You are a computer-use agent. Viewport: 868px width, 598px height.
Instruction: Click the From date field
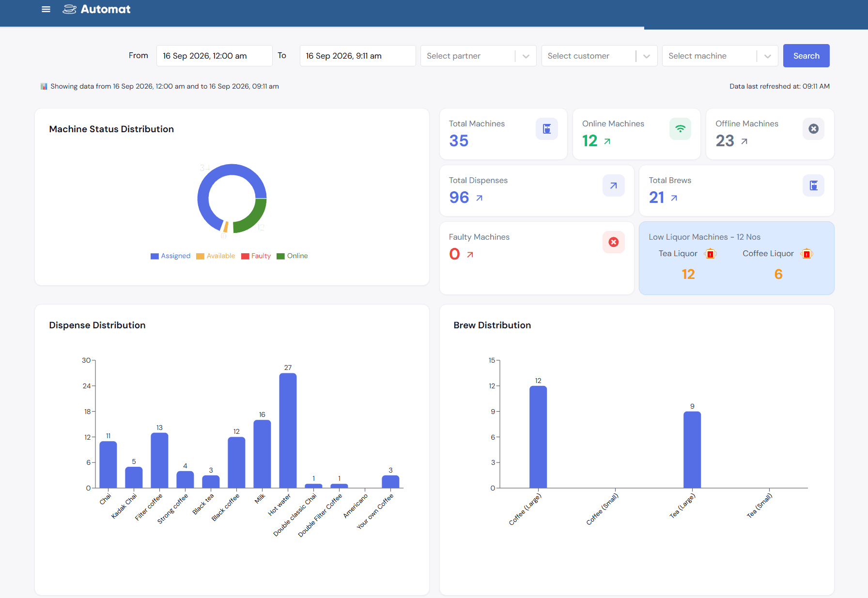(214, 56)
